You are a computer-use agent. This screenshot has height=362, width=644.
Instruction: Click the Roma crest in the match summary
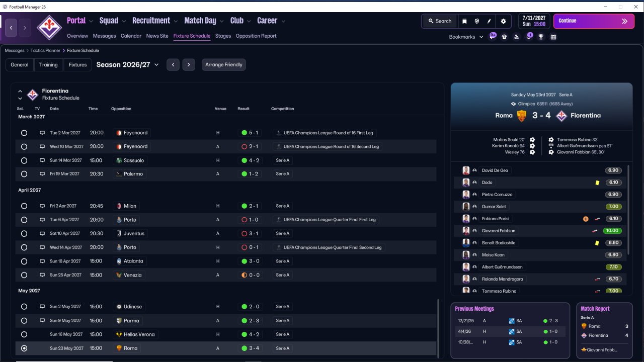522,116
